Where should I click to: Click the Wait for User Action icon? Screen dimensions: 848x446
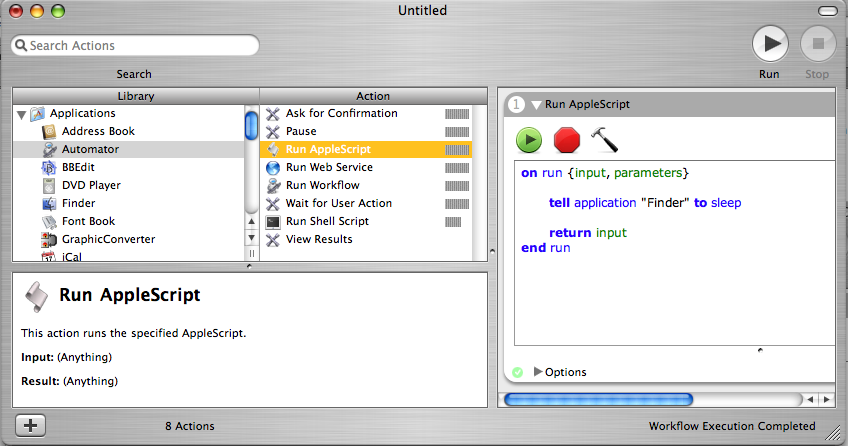point(273,203)
